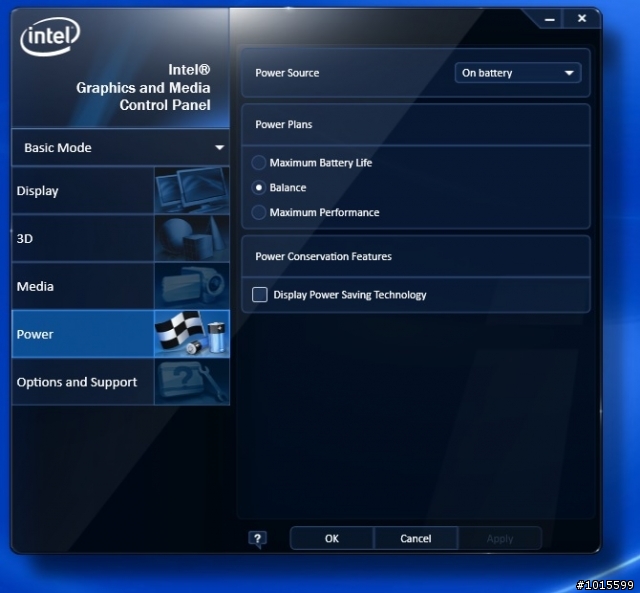The height and width of the screenshot is (593, 640).
Task: Open the Media camcorder thumbnail icon
Action: pyautogui.click(x=192, y=286)
